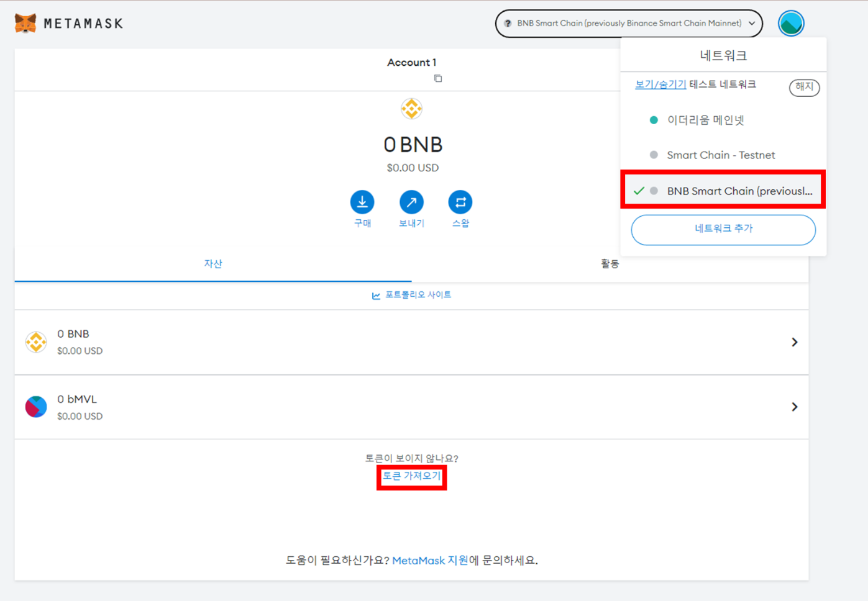Screen dimensions: 868x601
Task: Open the account avatar menu
Action: pyautogui.click(x=790, y=24)
